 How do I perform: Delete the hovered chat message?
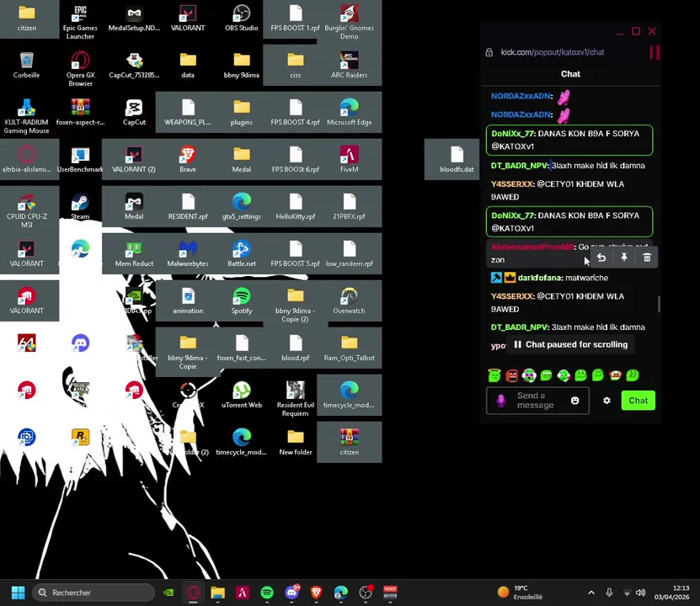point(647,258)
